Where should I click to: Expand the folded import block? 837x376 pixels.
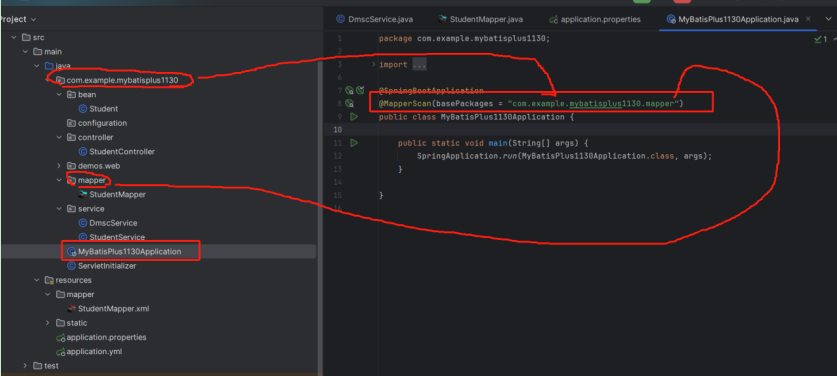point(373,65)
